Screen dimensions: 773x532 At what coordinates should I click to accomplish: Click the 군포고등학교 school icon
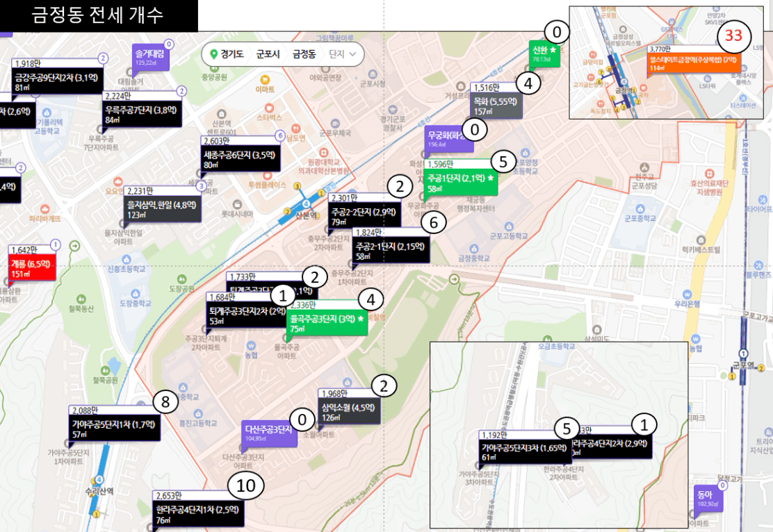coord(509,226)
